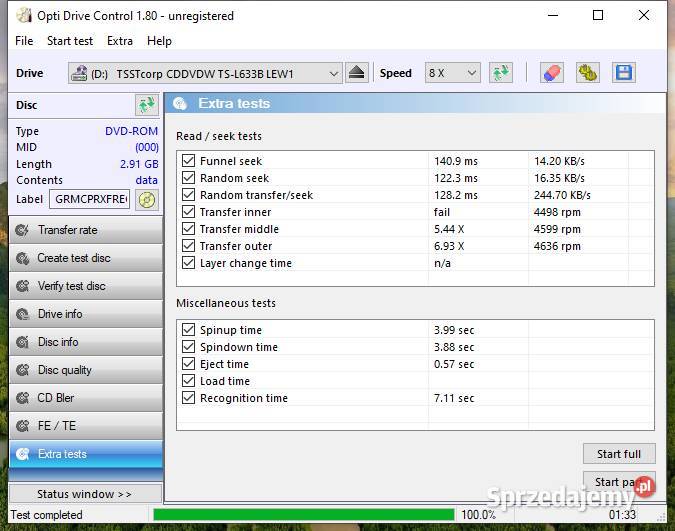
Task: Toggle Eject time checkbox
Action: tap(188, 364)
